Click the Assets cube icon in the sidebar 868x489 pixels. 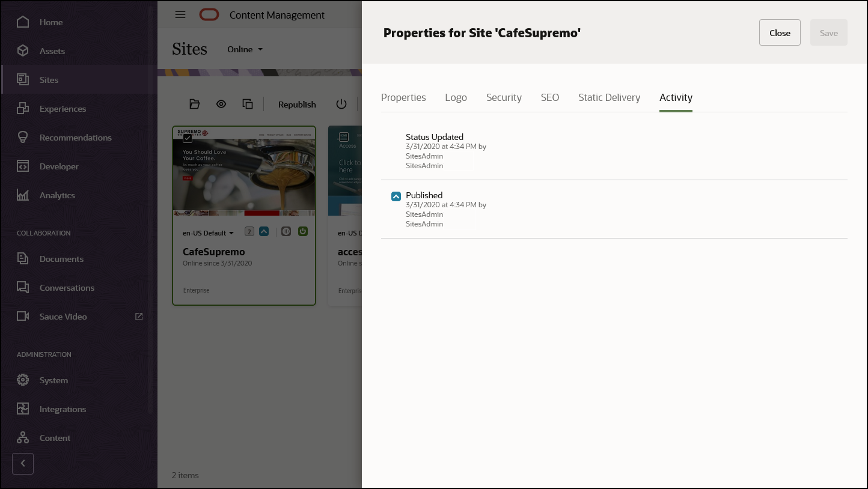[23, 51]
